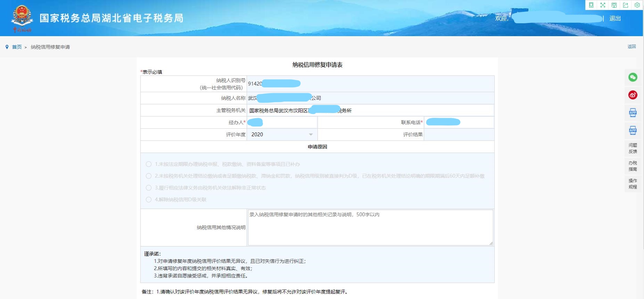644x299 pixels.
Task: Click the 国家税务总局湖北省电子税务局 site title
Action: (x=112, y=18)
